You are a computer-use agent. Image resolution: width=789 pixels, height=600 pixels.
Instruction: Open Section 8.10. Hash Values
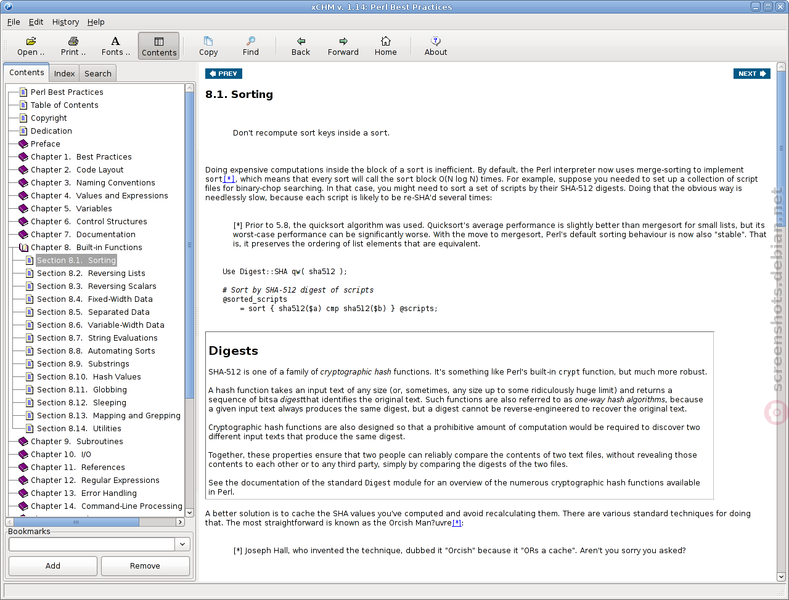tap(89, 377)
